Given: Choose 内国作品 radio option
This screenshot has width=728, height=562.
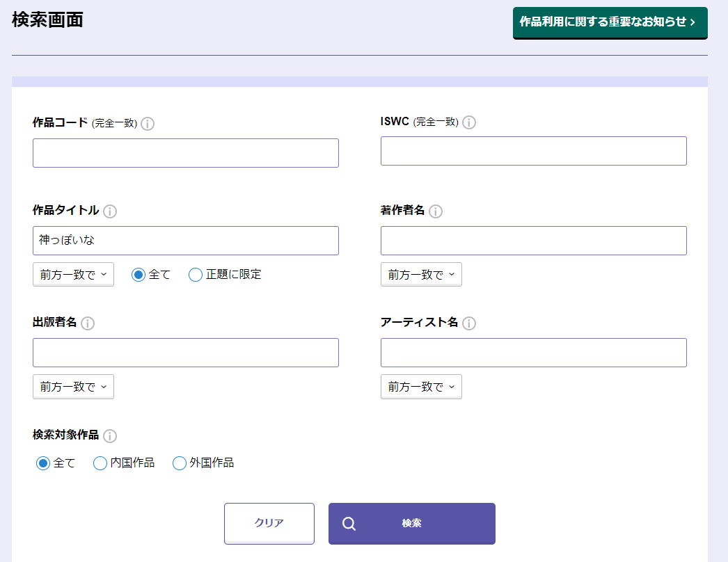Looking at the screenshot, I should click(x=100, y=463).
